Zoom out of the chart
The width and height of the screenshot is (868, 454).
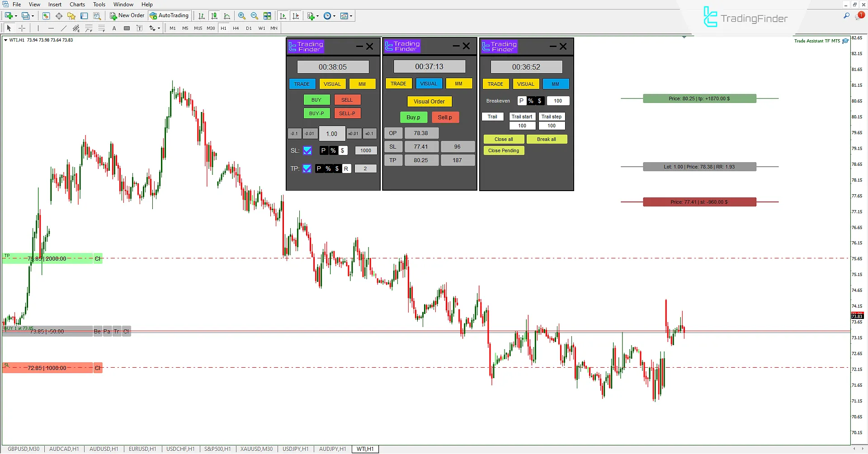click(255, 16)
